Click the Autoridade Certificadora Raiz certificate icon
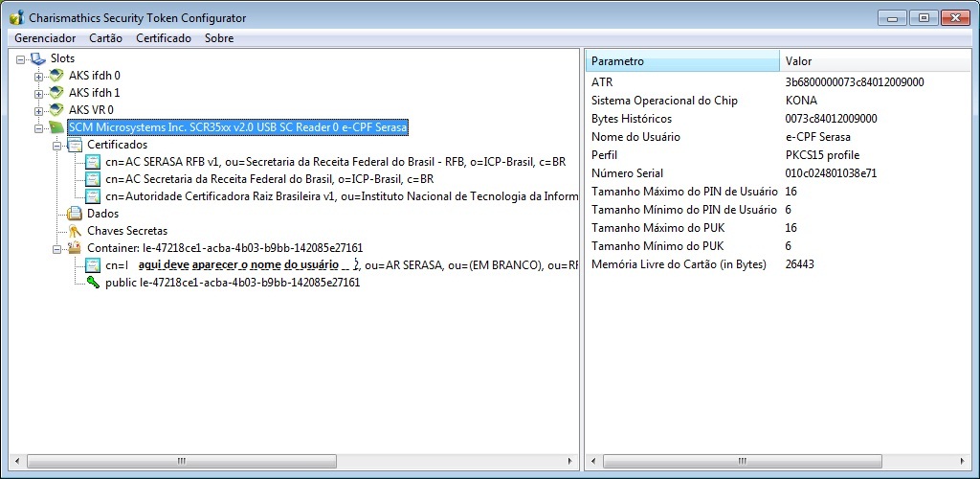This screenshot has height=479, width=980. tap(93, 196)
